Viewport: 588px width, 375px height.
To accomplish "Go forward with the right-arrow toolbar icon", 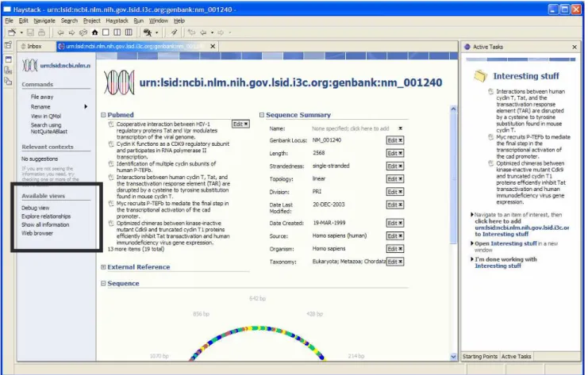I will click(71, 33).
